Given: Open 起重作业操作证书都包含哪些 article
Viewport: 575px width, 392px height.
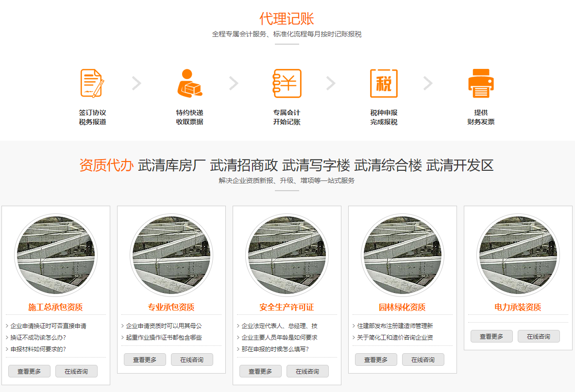Looking at the screenshot, I should point(164,337).
